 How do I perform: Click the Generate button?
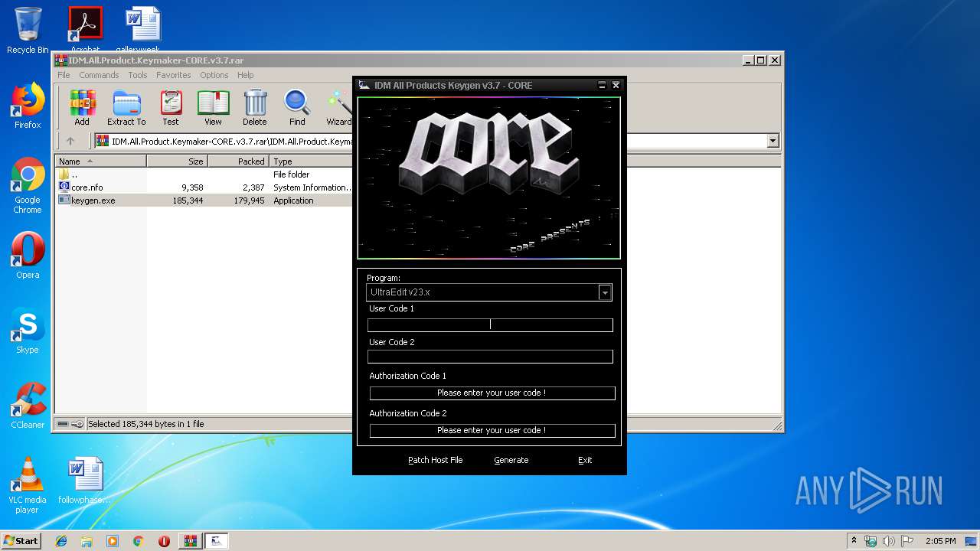pyautogui.click(x=511, y=460)
